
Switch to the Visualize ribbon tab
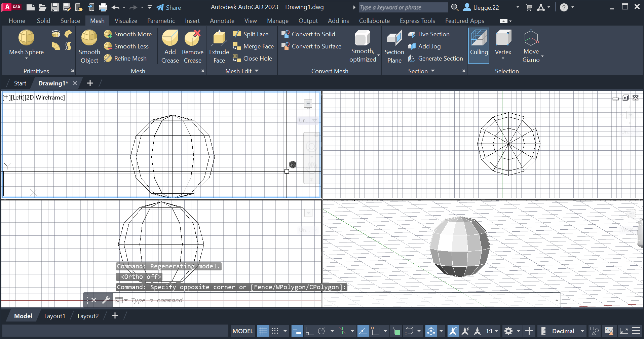(126, 21)
